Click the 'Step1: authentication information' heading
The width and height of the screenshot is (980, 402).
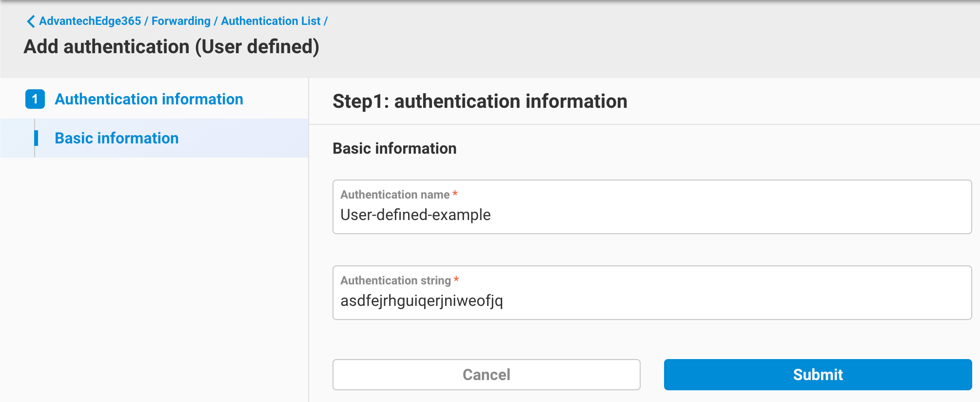pyautogui.click(x=480, y=101)
